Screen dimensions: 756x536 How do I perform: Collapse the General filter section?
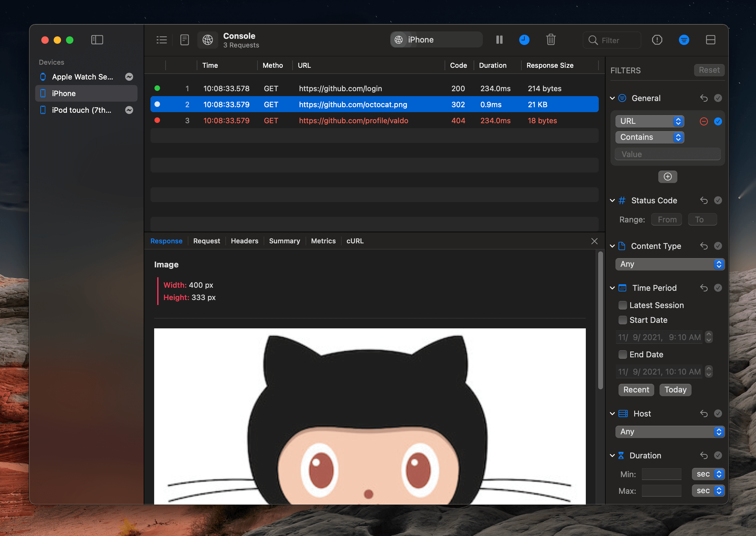[612, 98]
